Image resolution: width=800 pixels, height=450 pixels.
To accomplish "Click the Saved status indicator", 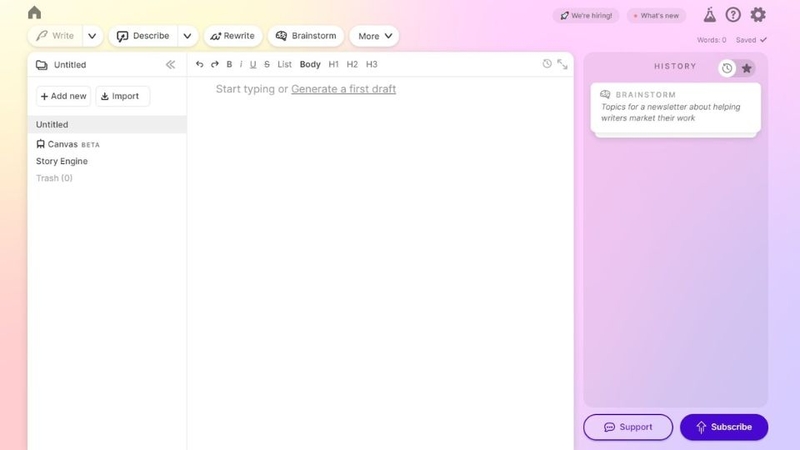I will pos(751,40).
